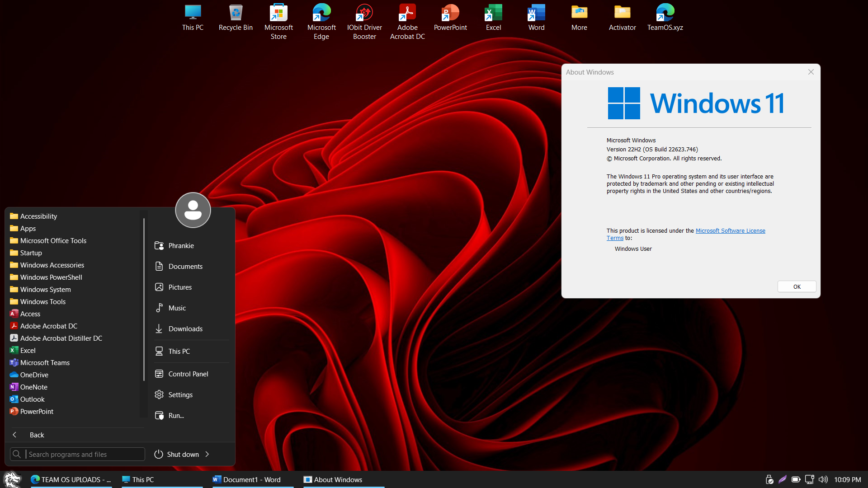This screenshot has height=488, width=868.
Task: Click the dragon Start button on taskbar
Action: (x=12, y=479)
